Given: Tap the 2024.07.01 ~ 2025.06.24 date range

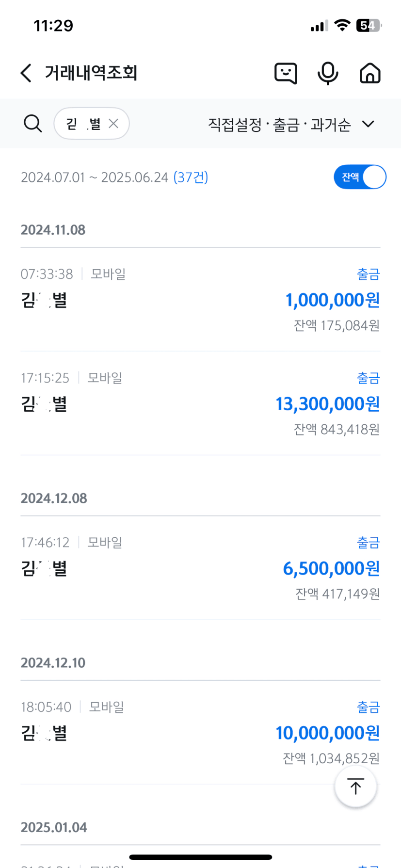Looking at the screenshot, I should [95, 177].
